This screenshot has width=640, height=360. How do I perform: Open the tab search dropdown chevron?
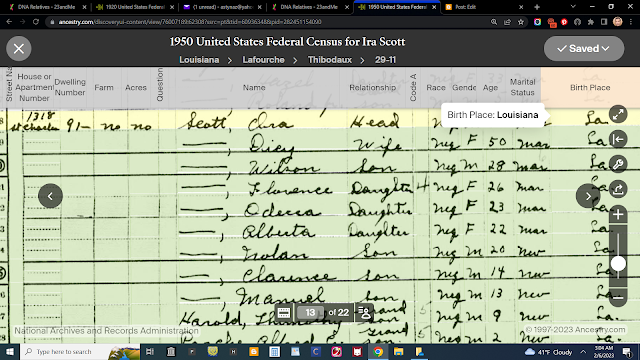[x=573, y=7]
